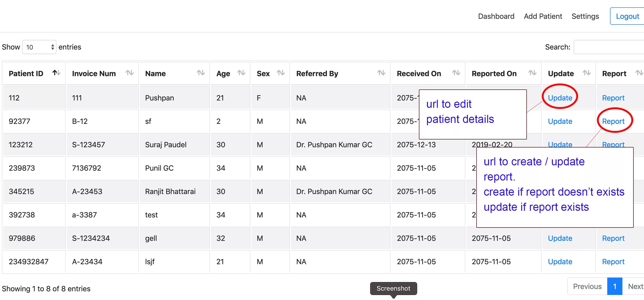The height and width of the screenshot is (300, 644).
Task: Click Reported On sort arrows icon
Action: click(x=532, y=73)
